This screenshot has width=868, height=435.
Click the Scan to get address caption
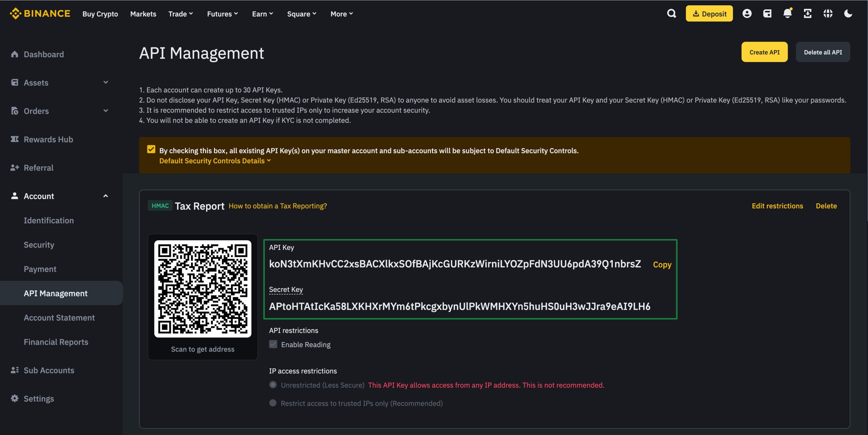coord(203,349)
